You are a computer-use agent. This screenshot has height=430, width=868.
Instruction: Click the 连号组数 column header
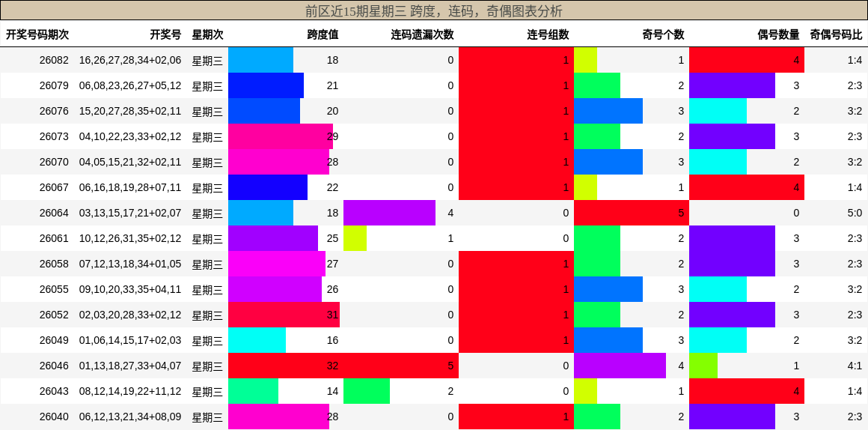coord(548,34)
